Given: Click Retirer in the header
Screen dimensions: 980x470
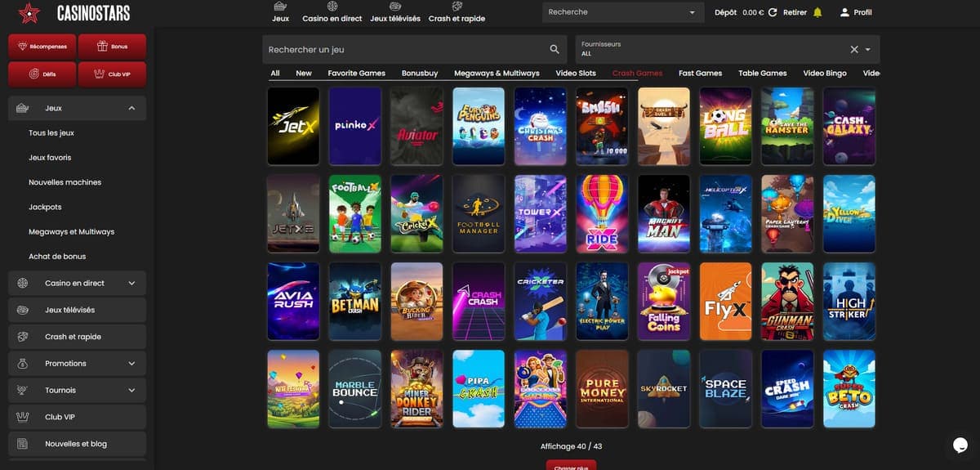Looking at the screenshot, I should pos(795,13).
